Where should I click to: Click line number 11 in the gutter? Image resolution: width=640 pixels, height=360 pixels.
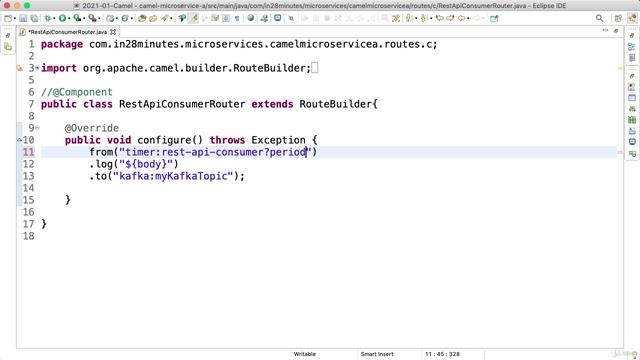(28, 152)
